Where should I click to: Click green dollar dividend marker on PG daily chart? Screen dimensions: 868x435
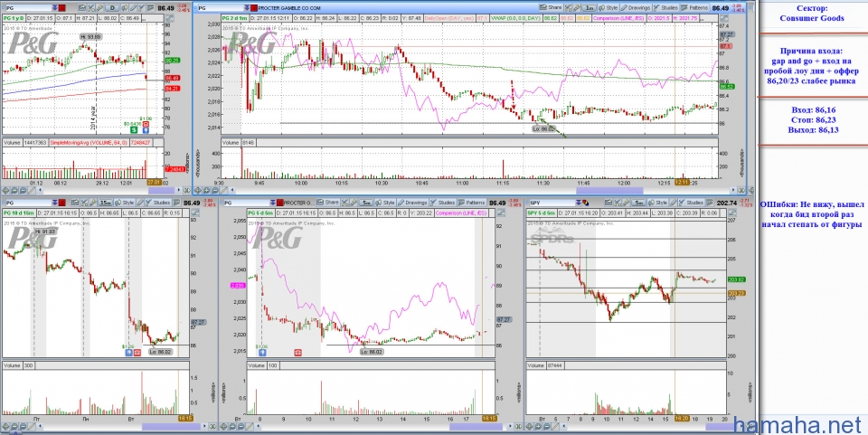point(135,129)
